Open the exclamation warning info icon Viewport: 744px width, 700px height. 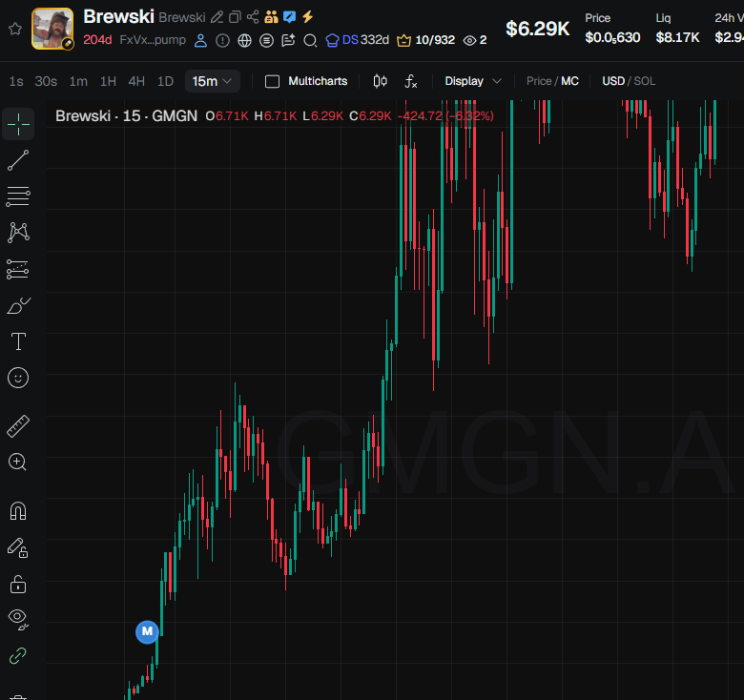222,41
